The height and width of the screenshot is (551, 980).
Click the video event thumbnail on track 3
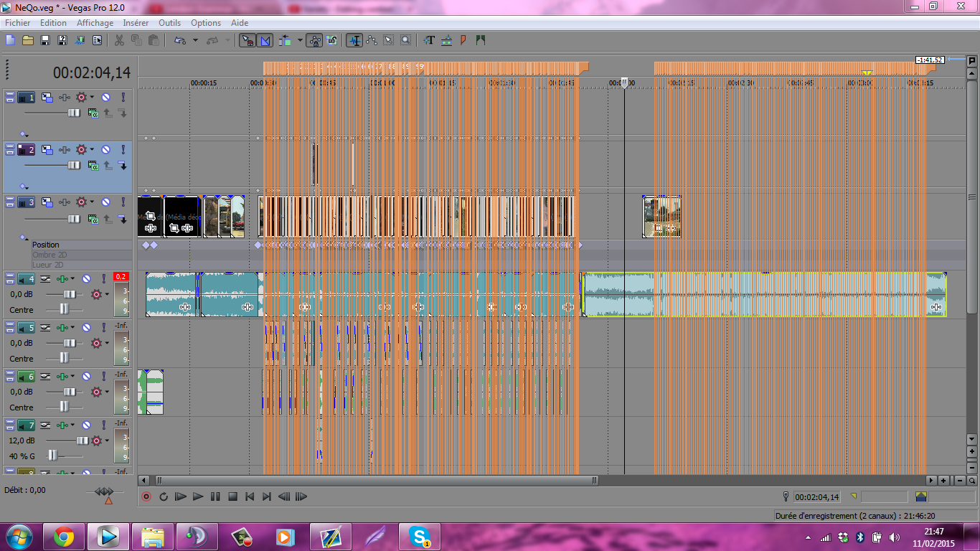(x=661, y=217)
